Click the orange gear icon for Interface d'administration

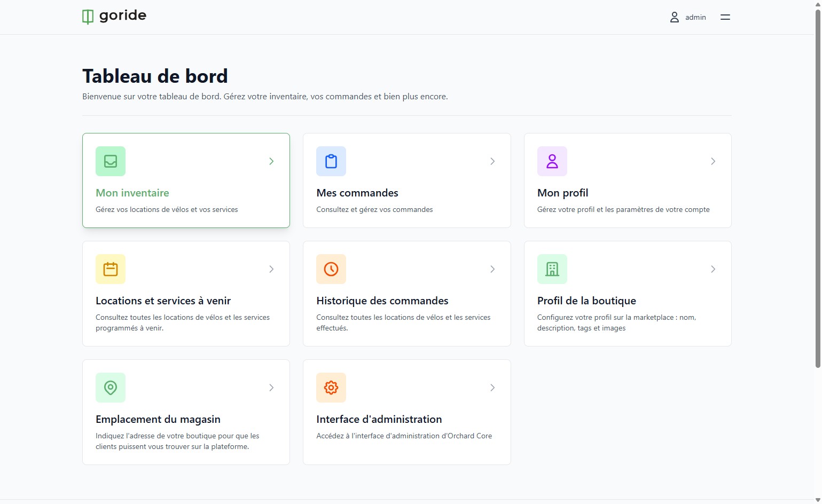coord(331,388)
